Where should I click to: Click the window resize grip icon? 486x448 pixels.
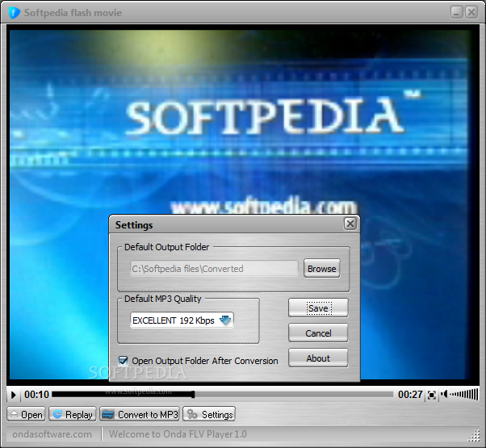click(x=474, y=436)
